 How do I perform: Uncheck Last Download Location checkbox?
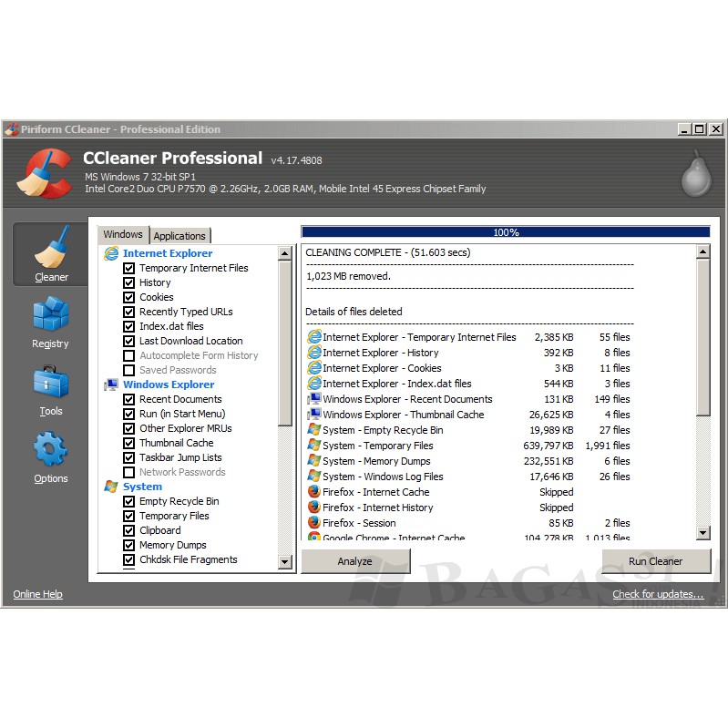(129, 342)
